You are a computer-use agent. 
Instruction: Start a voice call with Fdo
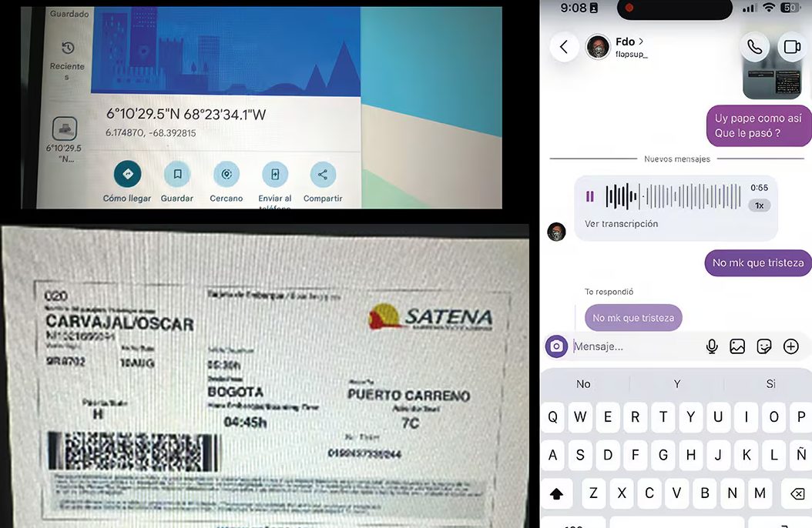coord(754,47)
